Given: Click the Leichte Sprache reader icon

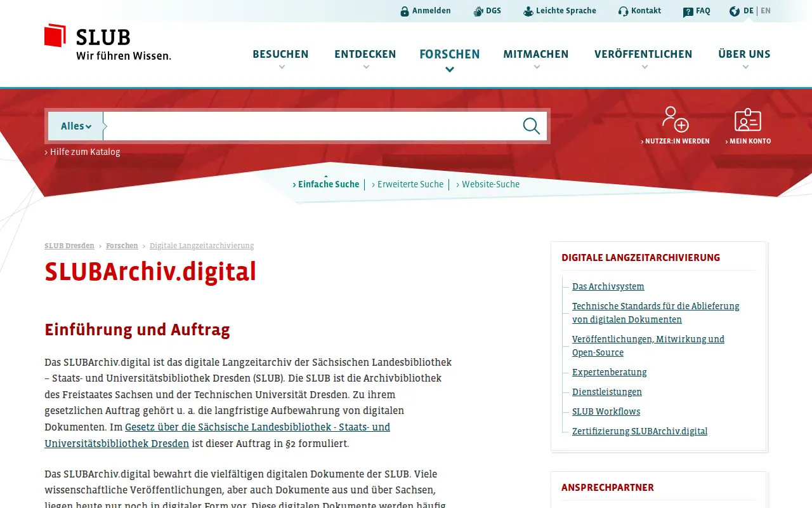Looking at the screenshot, I should 528,11.
